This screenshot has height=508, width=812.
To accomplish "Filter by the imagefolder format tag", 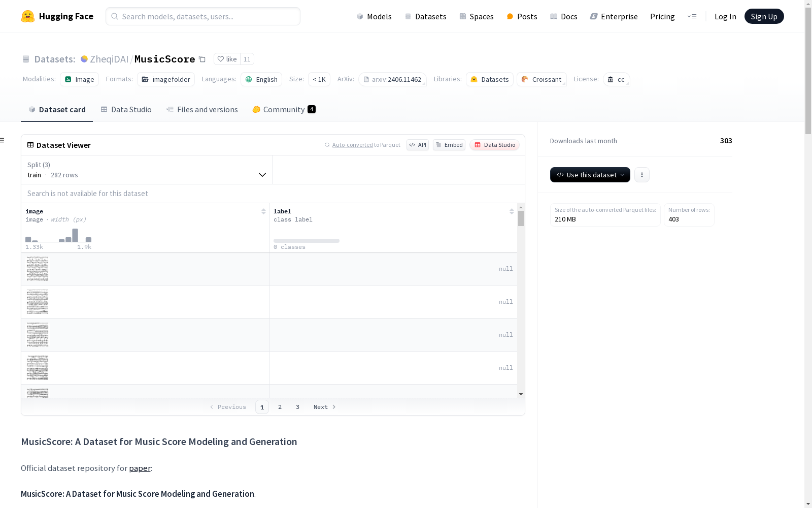I will pos(166,79).
